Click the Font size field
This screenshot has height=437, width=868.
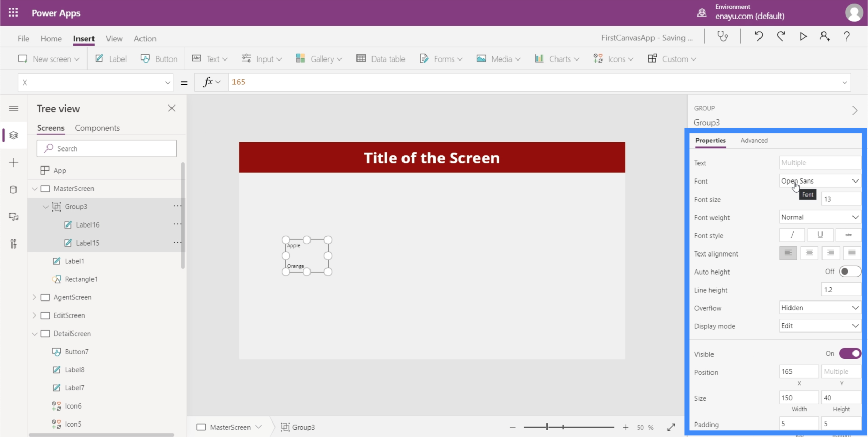[841, 199]
